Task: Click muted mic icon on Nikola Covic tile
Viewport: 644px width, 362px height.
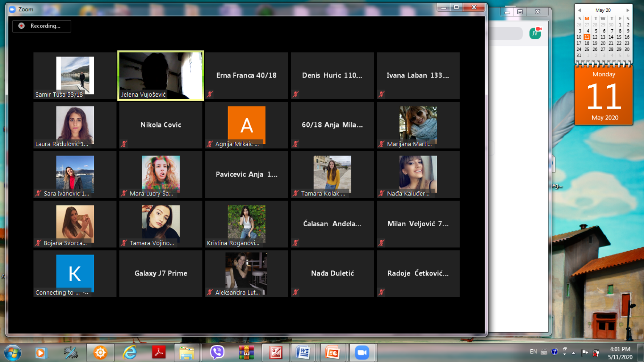Action: [124, 144]
